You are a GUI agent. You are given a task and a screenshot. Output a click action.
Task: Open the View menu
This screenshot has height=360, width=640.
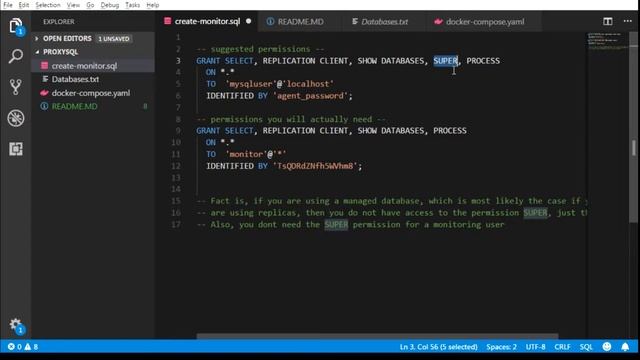pyautogui.click(x=73, y=5)
